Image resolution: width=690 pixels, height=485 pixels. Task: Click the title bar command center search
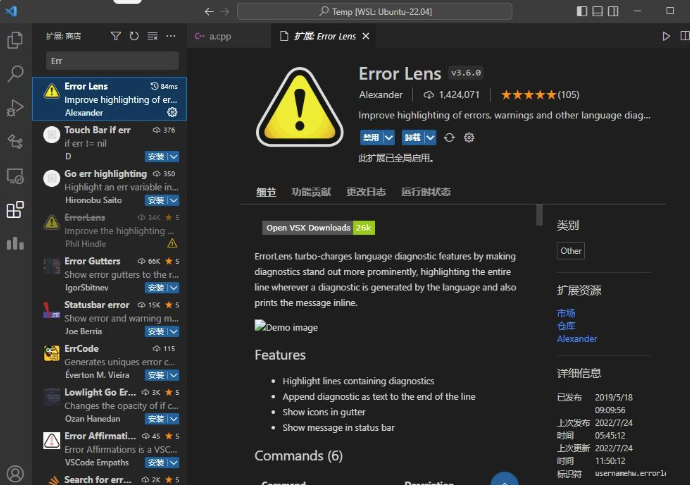pyautogui.click(x=374, y=11)
